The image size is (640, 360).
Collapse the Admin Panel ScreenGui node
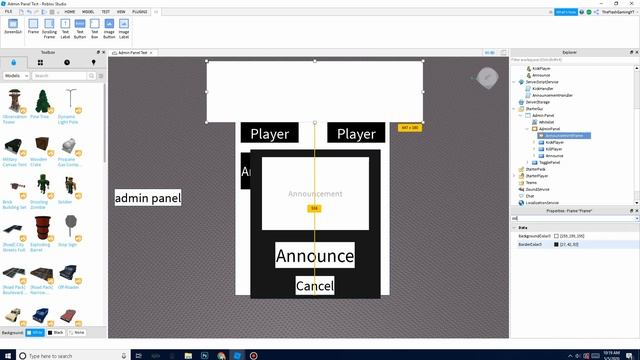(521, 116)
